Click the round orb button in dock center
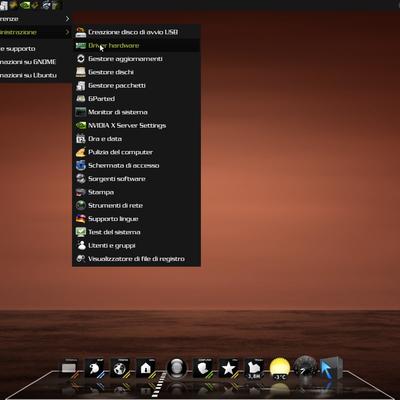400x400 pixels. 177,369
